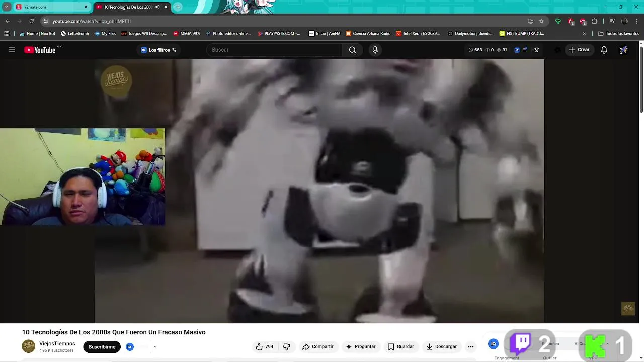Click the search magnifier button
Image resolution: width=644 pixels, height=362 pixels.
[x=352, y=50]
